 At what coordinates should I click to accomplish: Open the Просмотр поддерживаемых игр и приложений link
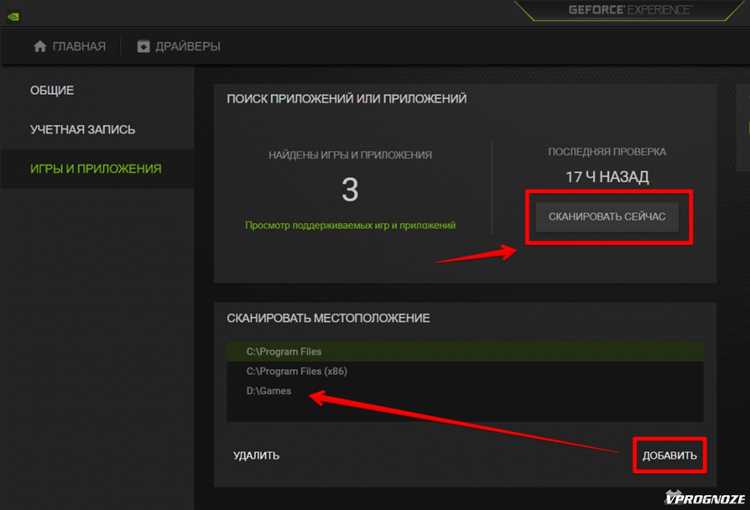click(x=350, y=225)
